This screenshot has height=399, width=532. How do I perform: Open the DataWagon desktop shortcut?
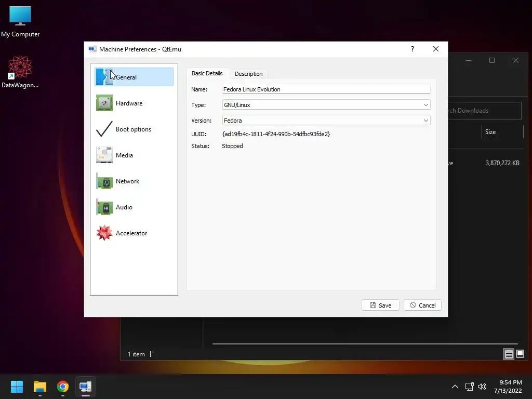tap(20, 72)
